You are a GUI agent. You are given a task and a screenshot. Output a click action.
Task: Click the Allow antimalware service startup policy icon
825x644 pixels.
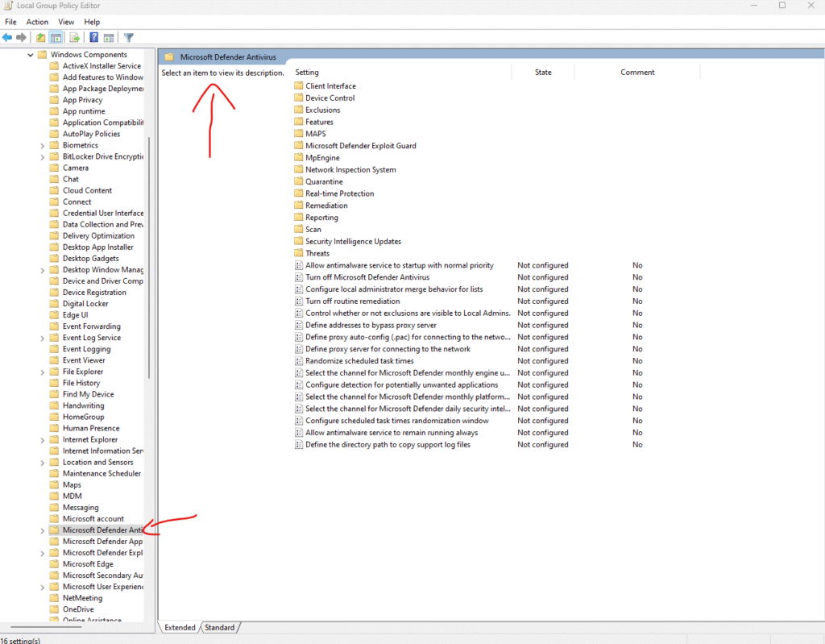(299, 265)
